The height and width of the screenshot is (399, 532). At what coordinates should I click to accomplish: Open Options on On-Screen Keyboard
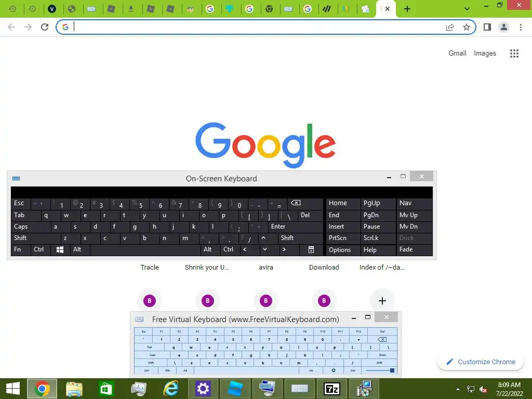tap(343, 250)
